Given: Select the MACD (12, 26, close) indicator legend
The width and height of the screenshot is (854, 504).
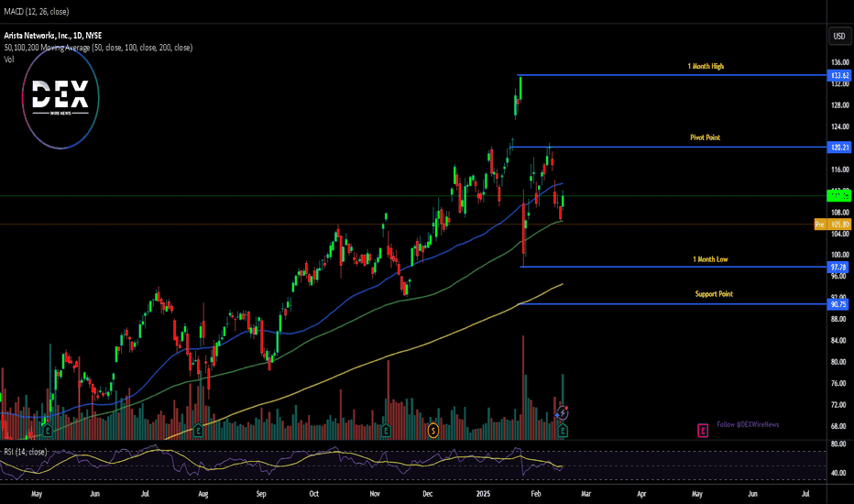Looking at the screenshot, I should pyautogui.click(x=37, y=11).
